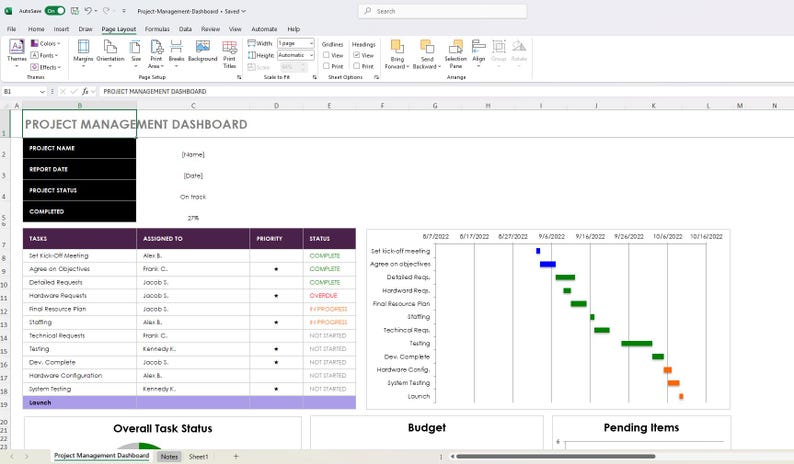The image size is (794, 464).
Task: Open the File menu
Action: (12, 29)
